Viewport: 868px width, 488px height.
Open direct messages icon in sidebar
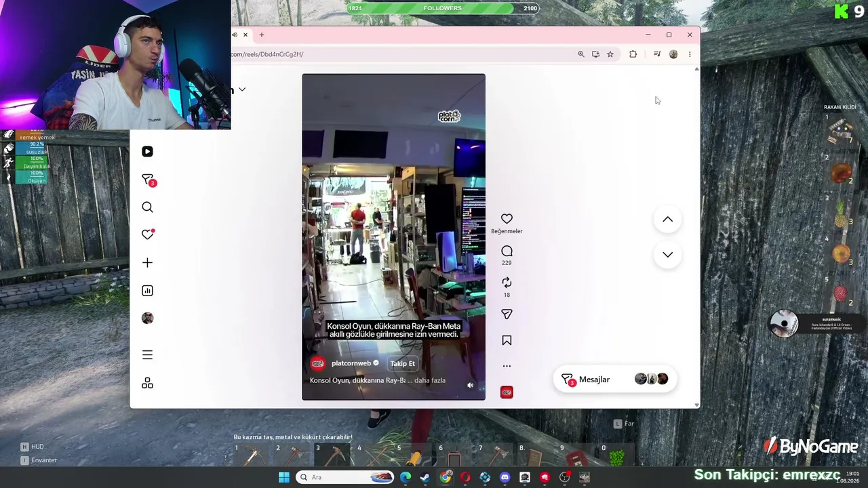click(x=148, y=180)
